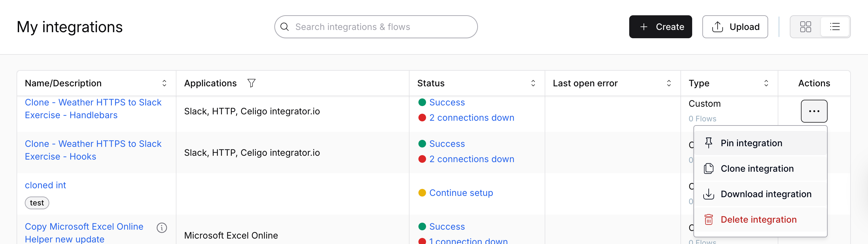Click the Upload button
This screenshot has width=868, height=244.
(735, 27)
